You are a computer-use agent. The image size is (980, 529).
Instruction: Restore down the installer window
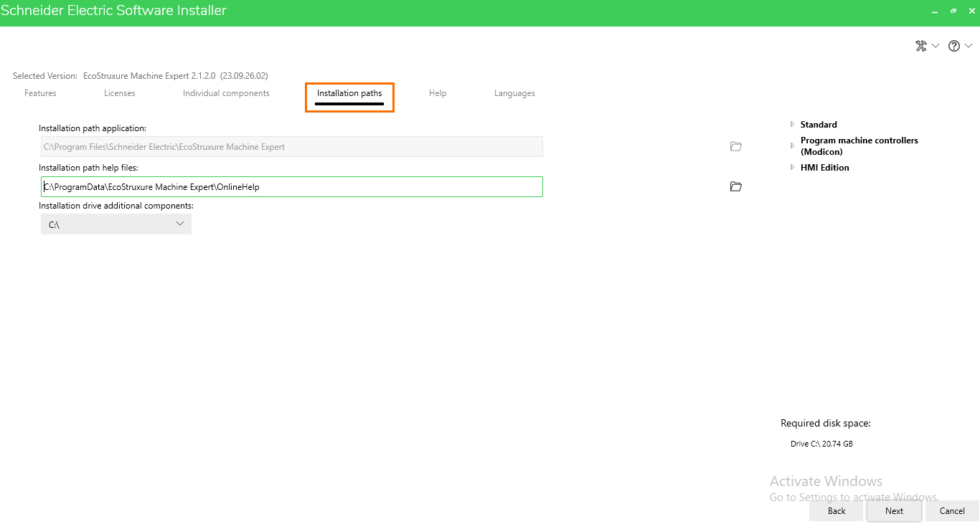(953, 11)
